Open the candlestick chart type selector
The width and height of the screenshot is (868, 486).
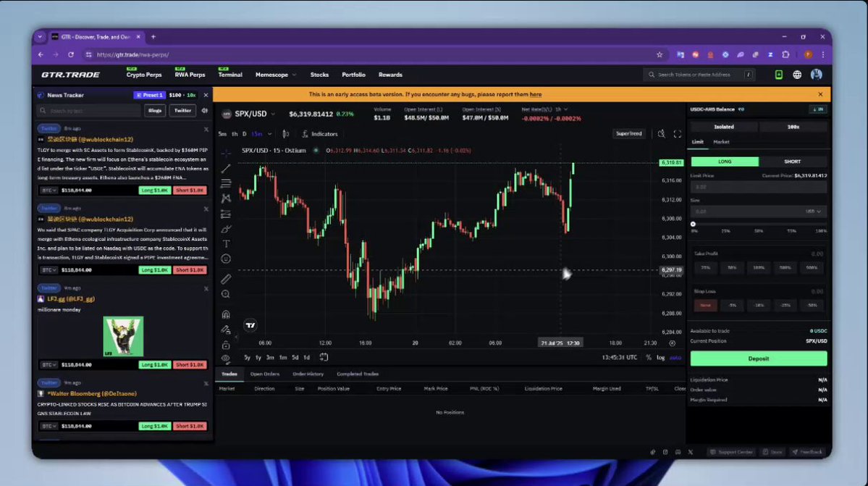click(x=286, y=134)
